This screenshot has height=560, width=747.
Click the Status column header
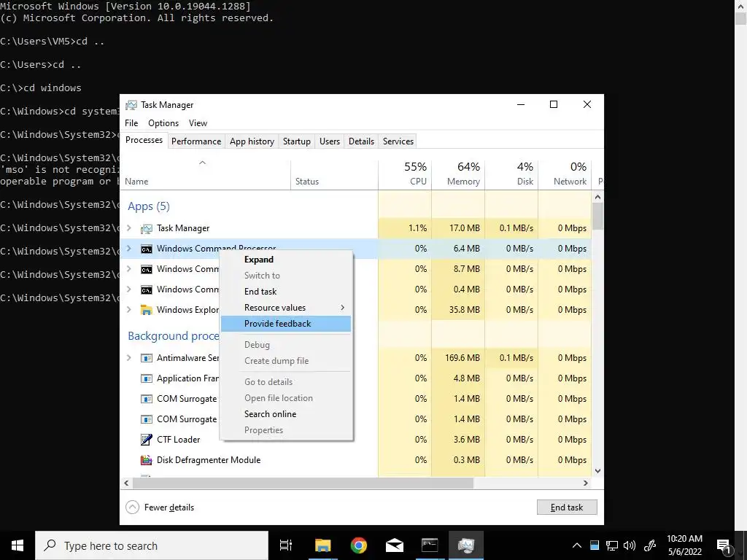coord(334,174)
